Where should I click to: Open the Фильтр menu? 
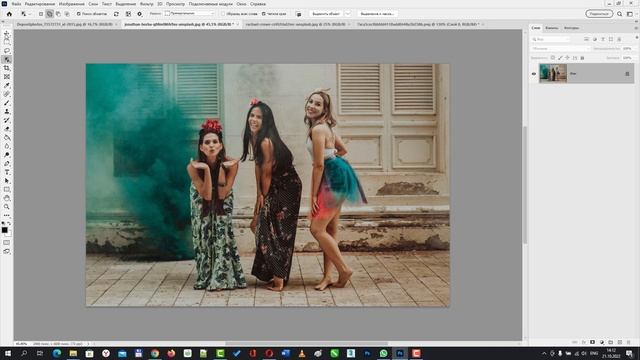coord(147,4)
